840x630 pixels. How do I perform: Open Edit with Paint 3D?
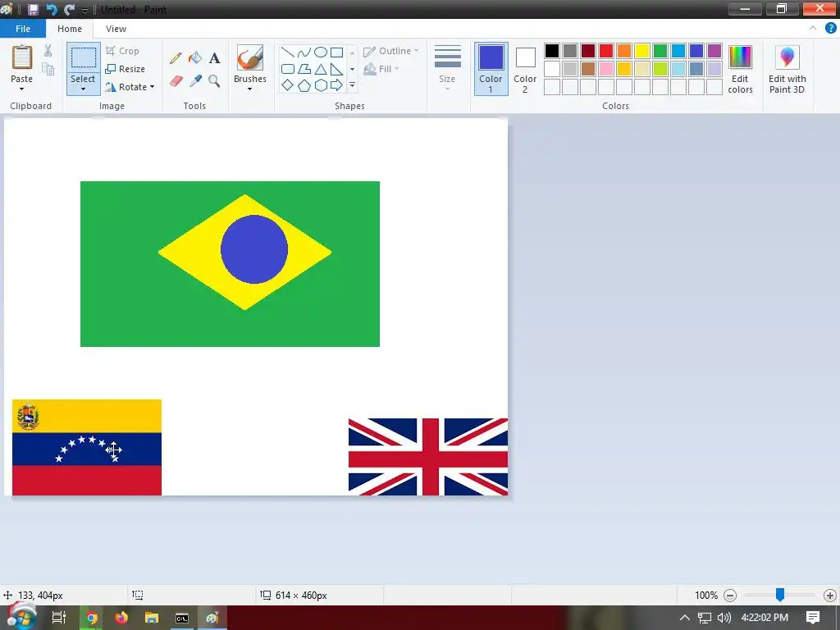click(x=787, y=69)
